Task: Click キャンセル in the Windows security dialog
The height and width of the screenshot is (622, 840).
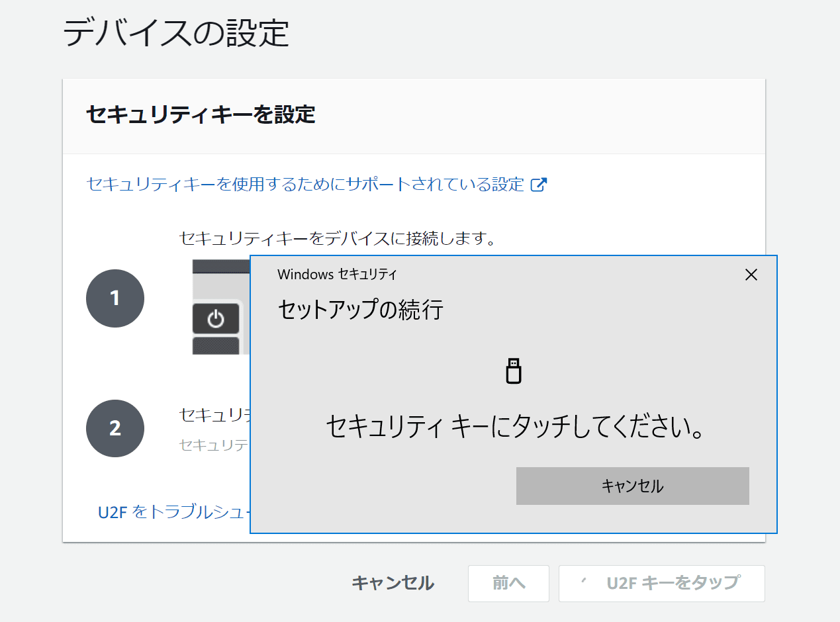Action: point(632,486)
